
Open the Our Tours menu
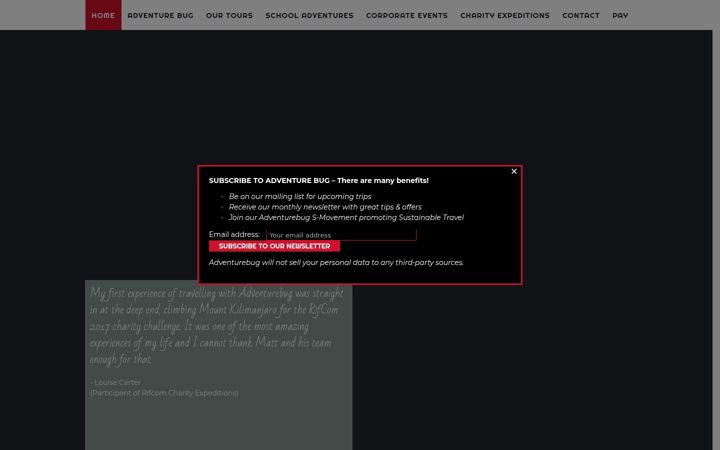tap(229, 15)
